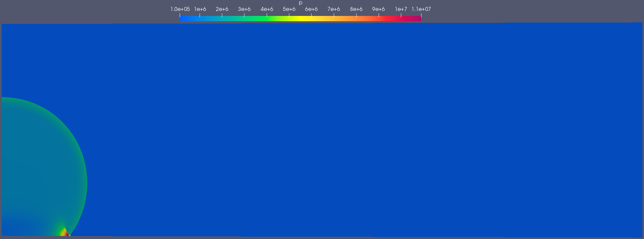The image size is (644, 239).
Task: Click the 7e+6 legend tick label
Action: [333, 9]
